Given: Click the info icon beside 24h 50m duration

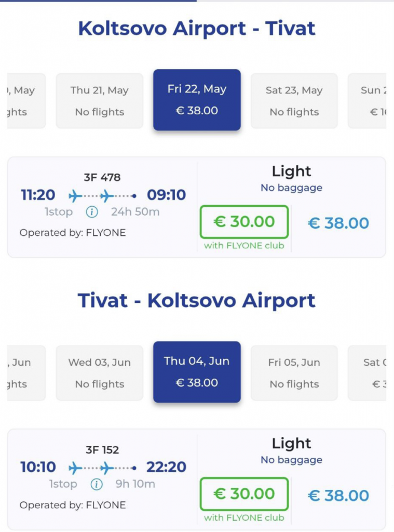Looking at the screenshot, I should pos(91,212).
